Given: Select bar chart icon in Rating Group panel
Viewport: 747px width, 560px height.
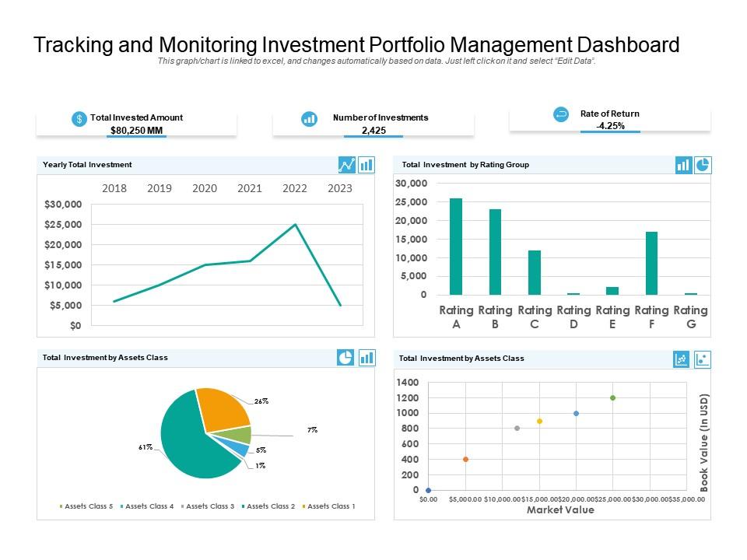Looking at the screenshot, I should [x=684, y=165].
